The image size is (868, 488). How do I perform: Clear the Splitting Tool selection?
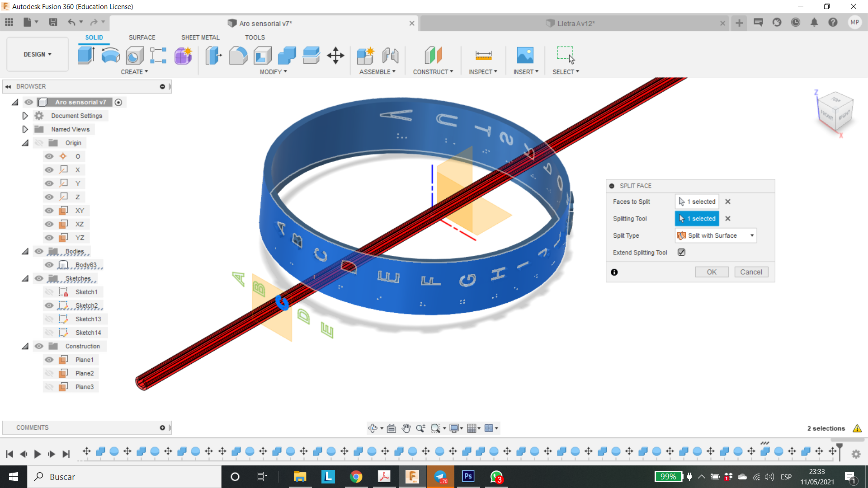(728, 219)
